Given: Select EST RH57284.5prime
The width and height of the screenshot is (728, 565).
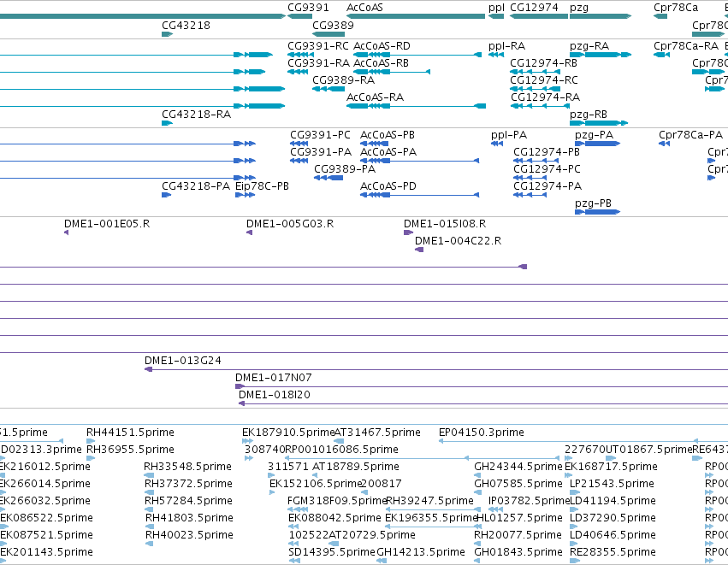Looking at the screenshot, I should click(x=150, y=509).
